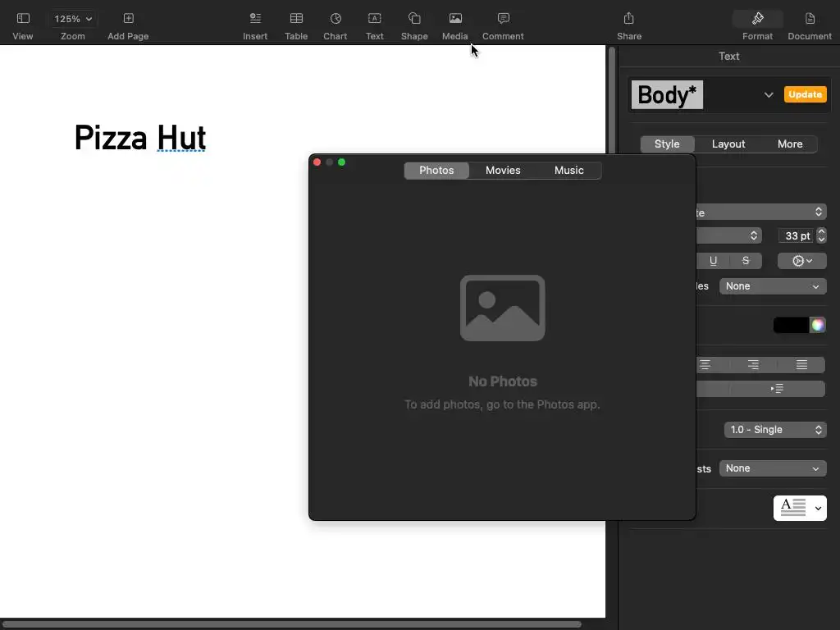Toggle Strikethrough formatting
The height and width of the screenshot is (630, 840).
coord(746,261)
